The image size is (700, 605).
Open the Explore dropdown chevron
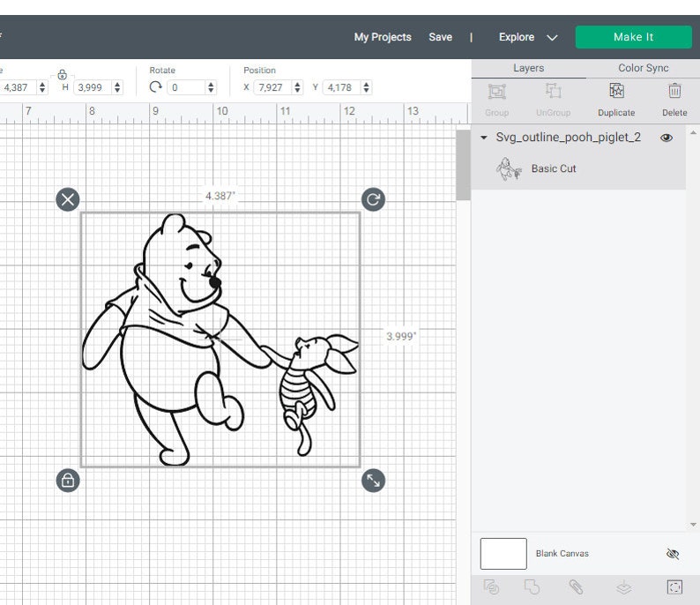[x=552, y=38]
